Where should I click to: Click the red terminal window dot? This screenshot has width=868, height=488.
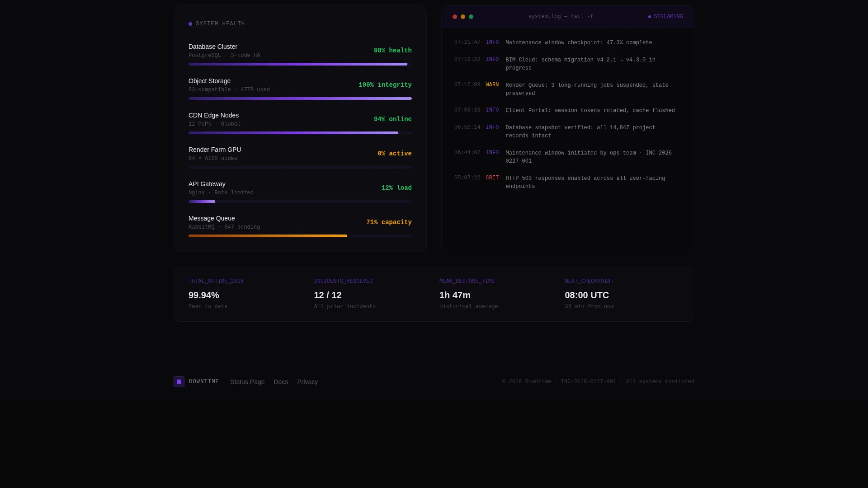click(455, 17)
